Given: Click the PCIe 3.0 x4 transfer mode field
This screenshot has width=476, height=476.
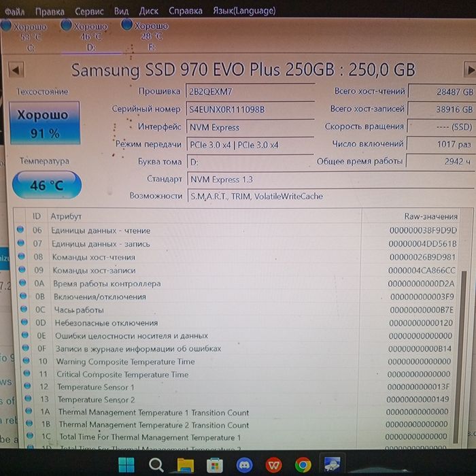Looking at the screenshot, I should coord(250,145).
